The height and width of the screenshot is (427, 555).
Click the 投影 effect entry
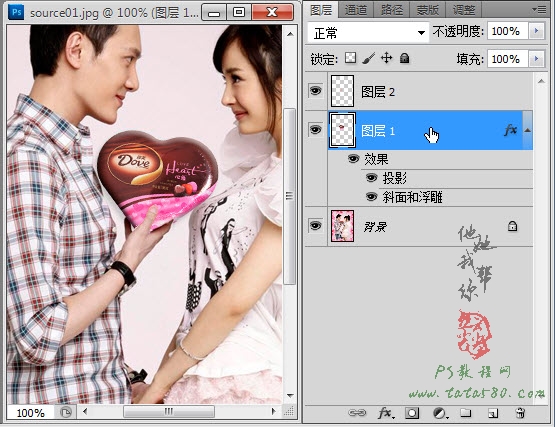pyautogui.click(x=394, y=178)
